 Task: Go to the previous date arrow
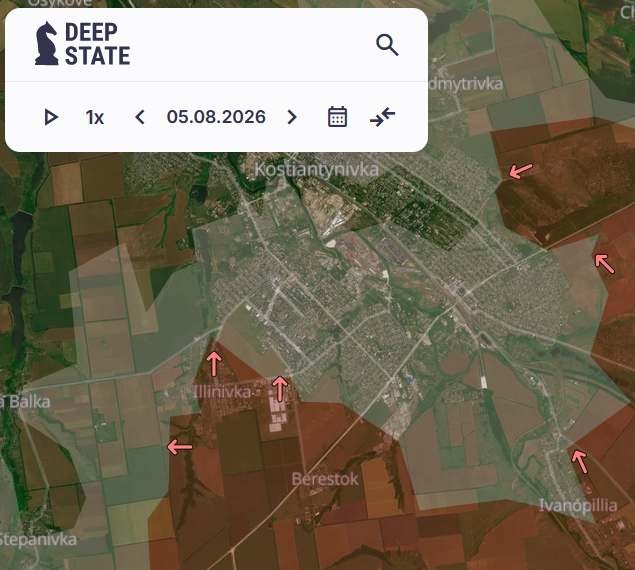coord(140,117)
